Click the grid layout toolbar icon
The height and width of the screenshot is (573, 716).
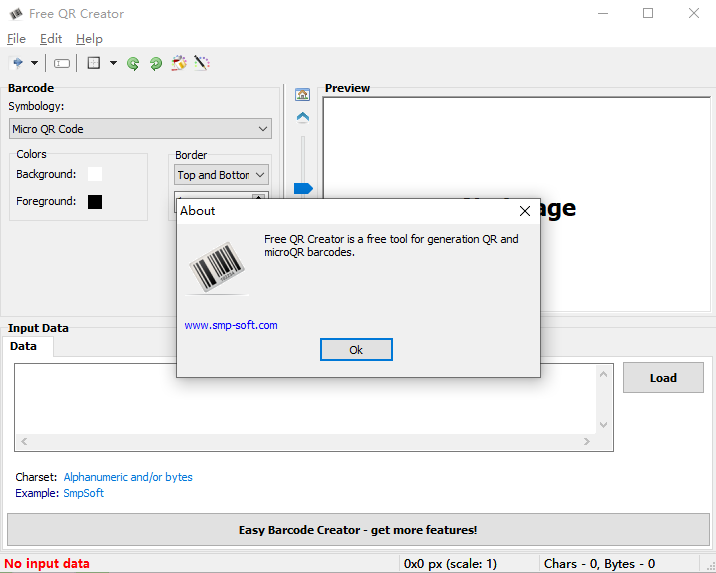click(94, 63)
